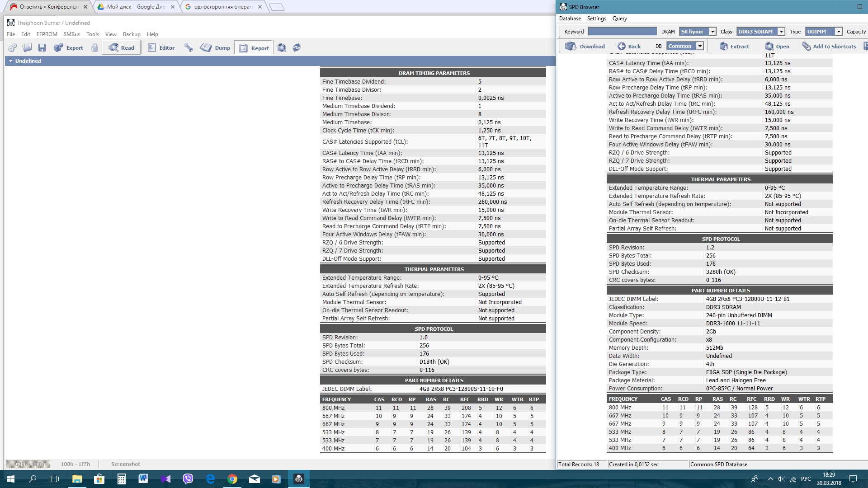Click the refresh arrows toolbar icon
Screen dimensions: 868x488
coord(297,48)
